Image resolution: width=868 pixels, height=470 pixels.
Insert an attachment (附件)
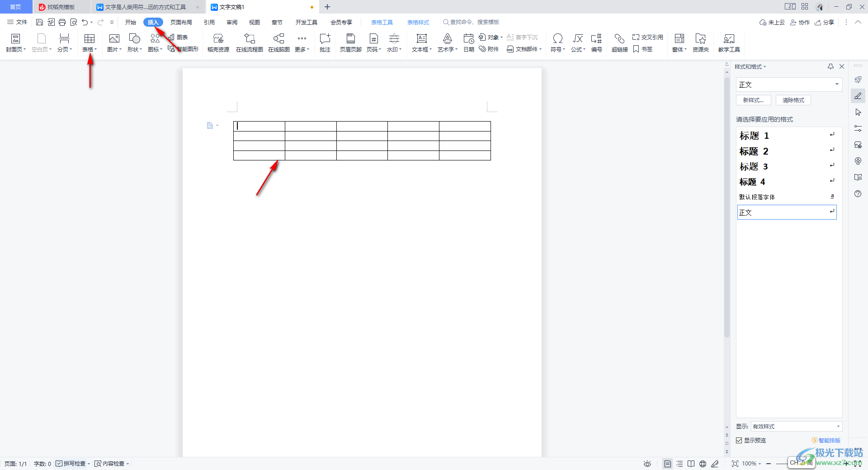coord(489,49)
